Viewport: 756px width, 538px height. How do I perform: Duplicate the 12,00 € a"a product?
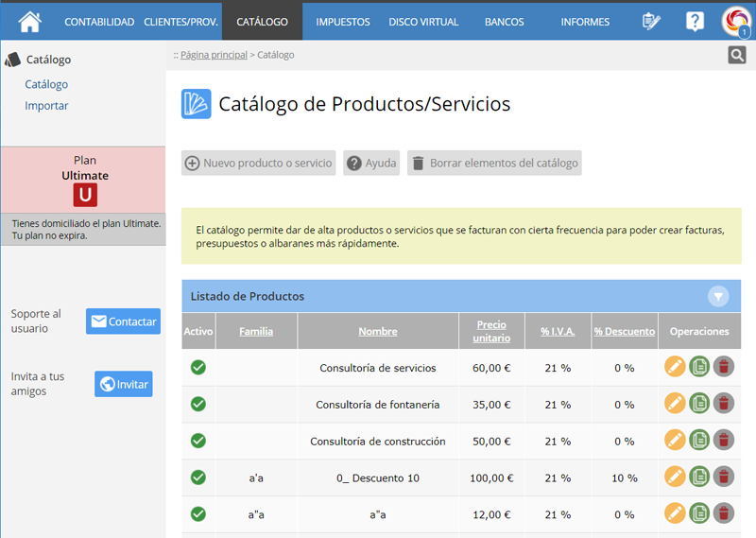[699, 513]
